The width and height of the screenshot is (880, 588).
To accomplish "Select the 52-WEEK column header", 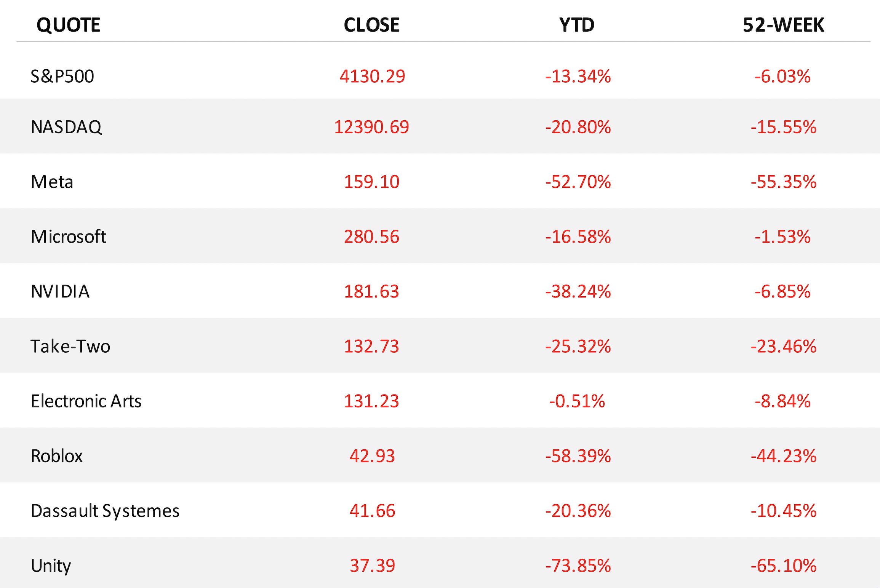I will click(x=783, y=25).
